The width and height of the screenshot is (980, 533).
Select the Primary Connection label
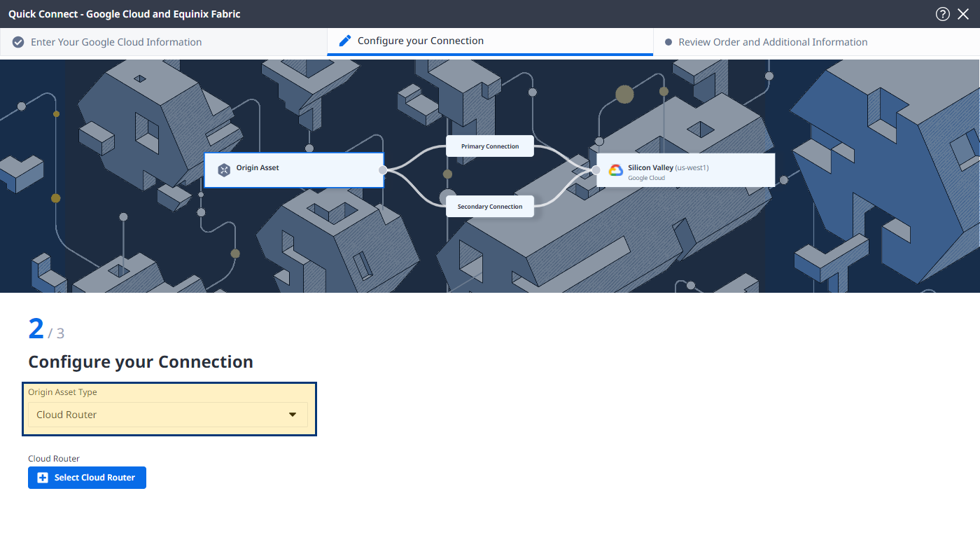pos(490,146)
